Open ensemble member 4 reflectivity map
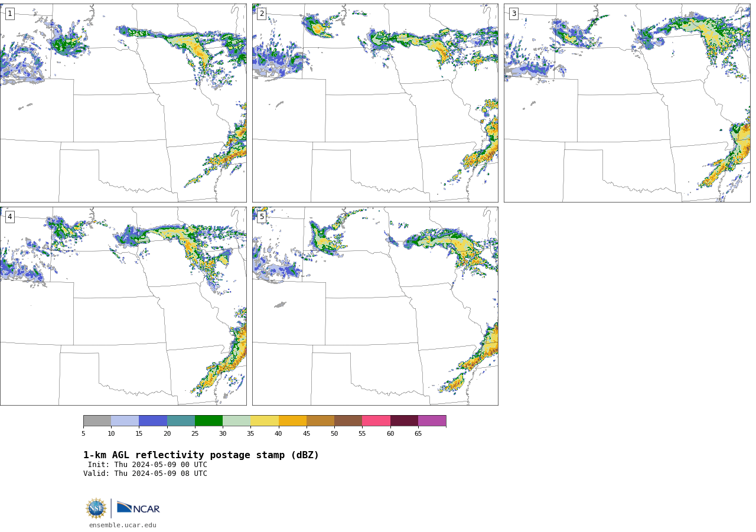The width and height of the screenshot is (756, 532). click(x=123, y=306)
